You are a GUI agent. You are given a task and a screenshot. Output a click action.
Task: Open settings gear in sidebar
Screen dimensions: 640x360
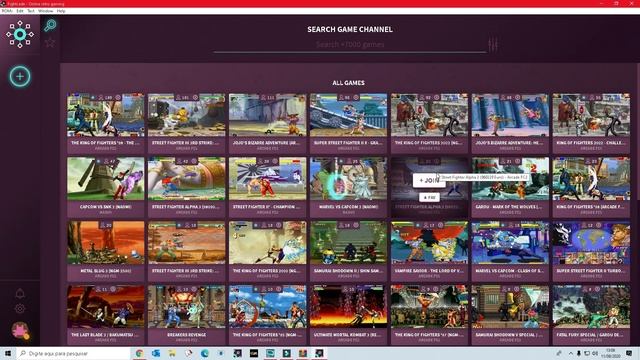pos(20,309)
